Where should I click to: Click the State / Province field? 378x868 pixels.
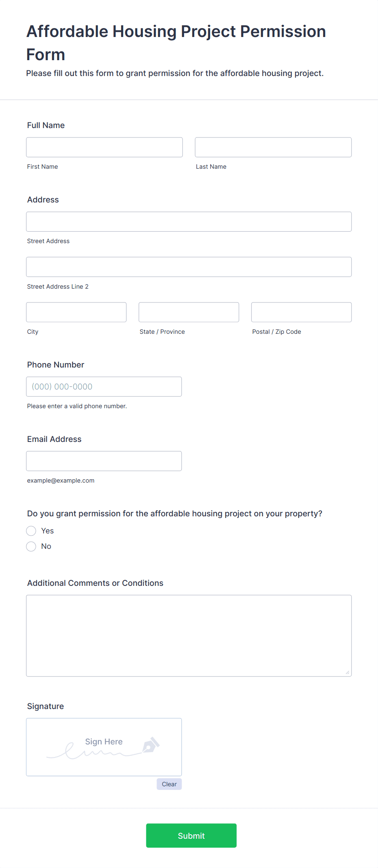coord(189,312)
